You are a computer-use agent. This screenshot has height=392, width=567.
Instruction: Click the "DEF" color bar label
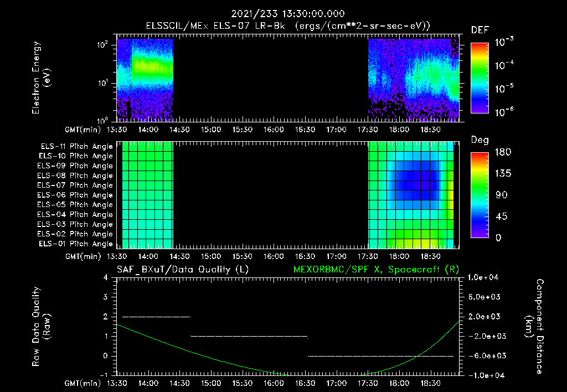click(x=480, y=30)
